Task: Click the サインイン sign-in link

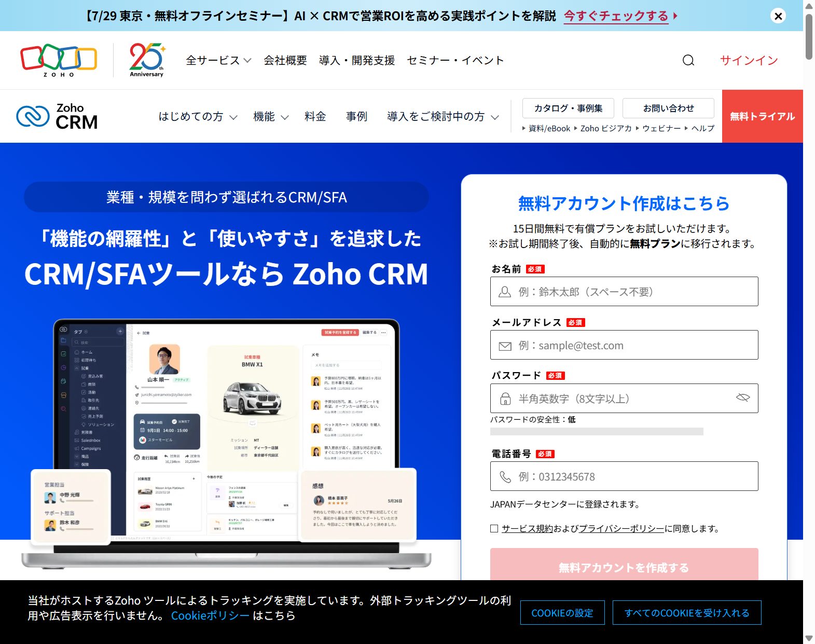Action: pos(749,60)
